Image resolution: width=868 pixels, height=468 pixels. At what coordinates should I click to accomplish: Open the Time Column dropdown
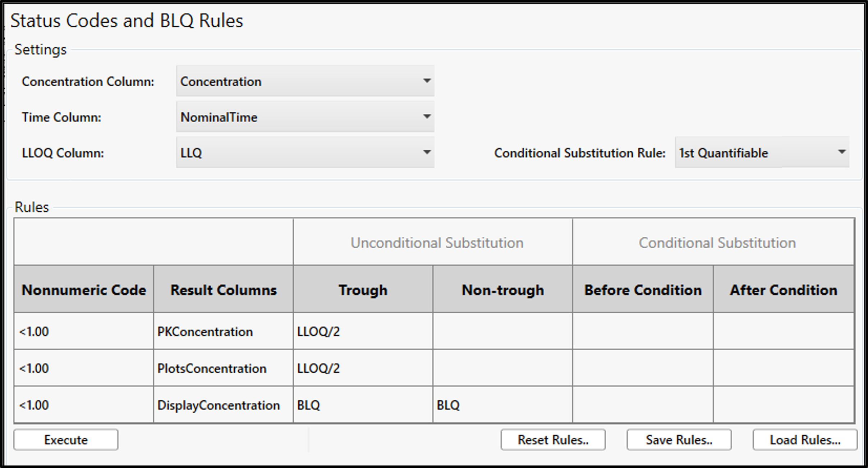click(x=305, y=117)
